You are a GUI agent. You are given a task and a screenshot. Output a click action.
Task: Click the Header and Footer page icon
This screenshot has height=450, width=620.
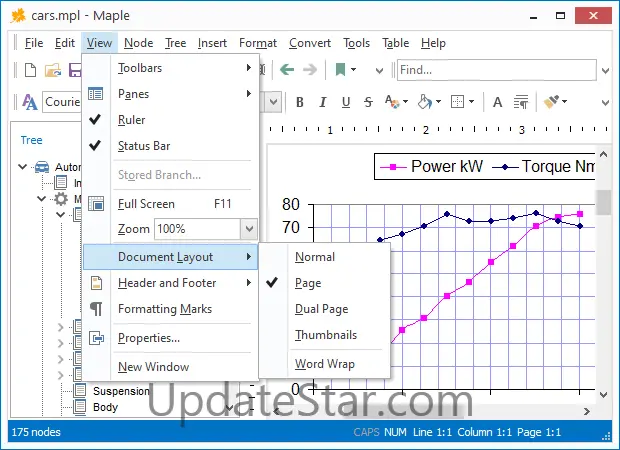point(96,283)
